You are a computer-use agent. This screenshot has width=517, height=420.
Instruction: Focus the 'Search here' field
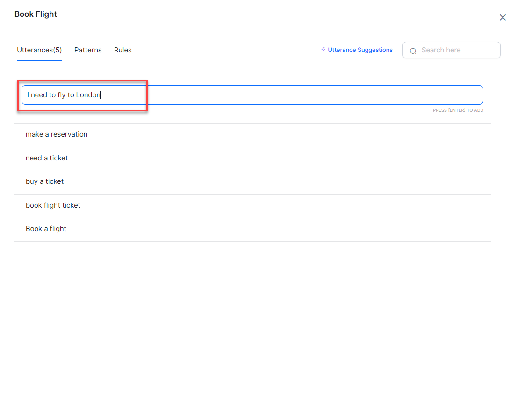tap(456, 50)
